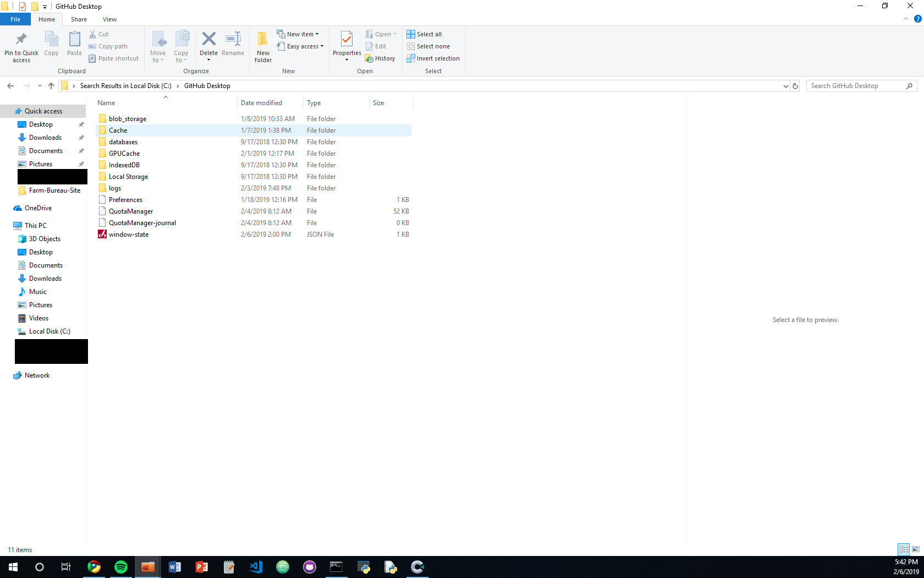The image size is (924, 578).
Task: Open the Copy to menu
Action: click(181, 46)
